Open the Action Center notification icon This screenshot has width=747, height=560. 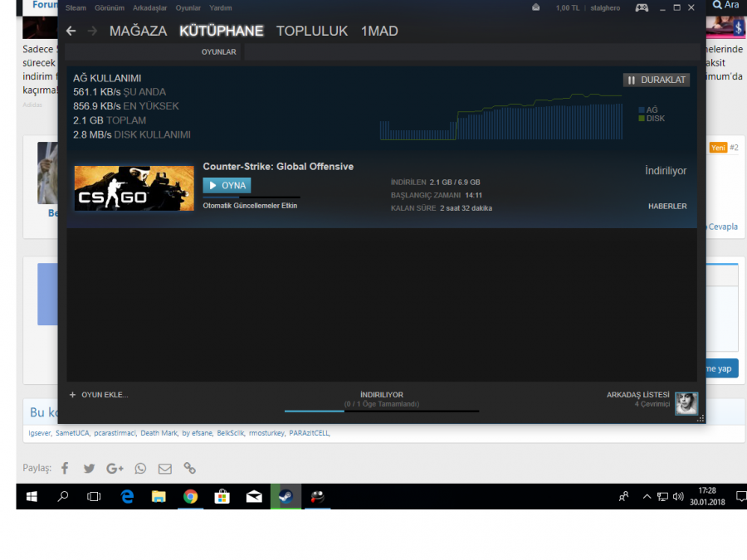click(741, 497)
